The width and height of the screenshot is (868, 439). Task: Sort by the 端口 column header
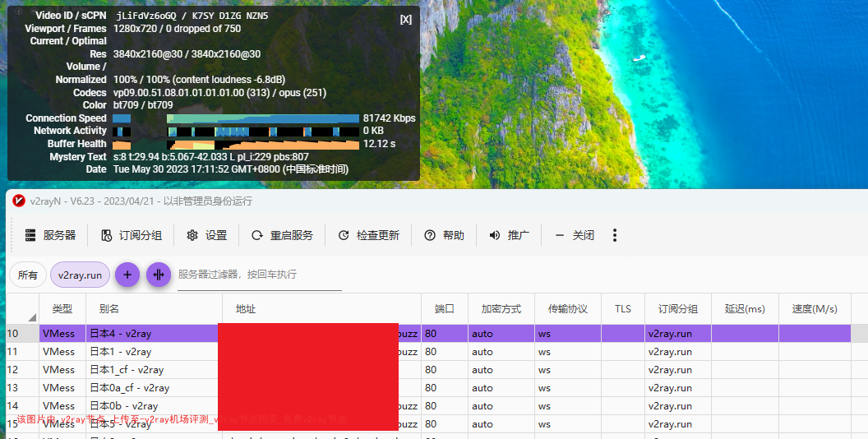445,309
